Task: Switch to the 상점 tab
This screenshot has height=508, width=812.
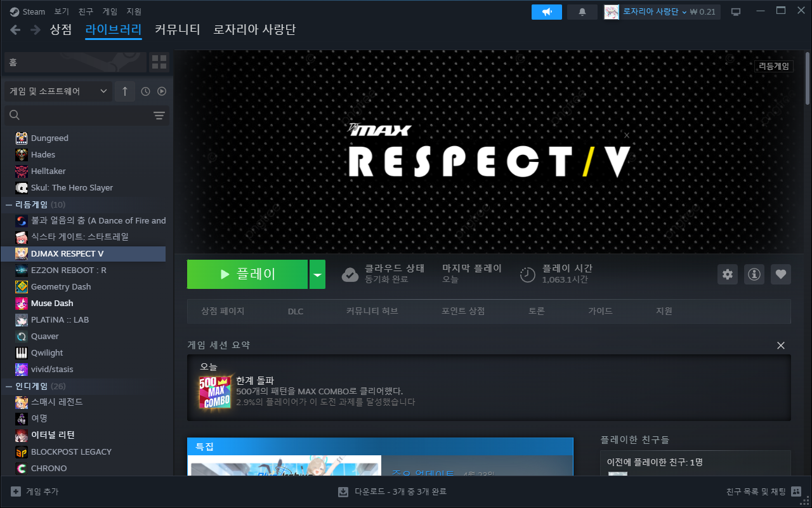Action: pos(61,29)
